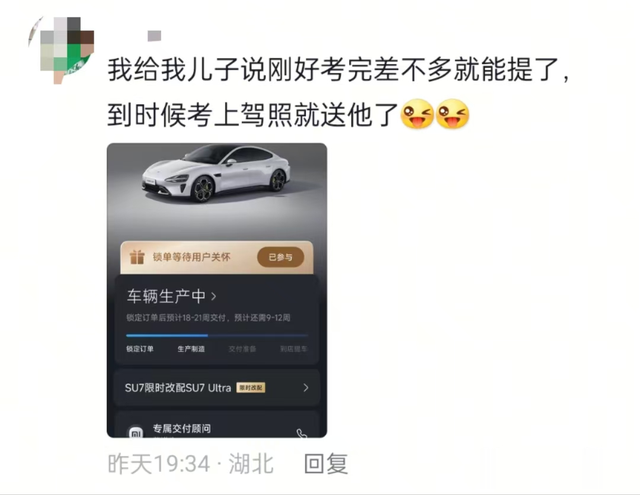The height and width of the screenshot is (495, 640).
Task: Reply to the comment via 回复
Action: tap(326, 464)
